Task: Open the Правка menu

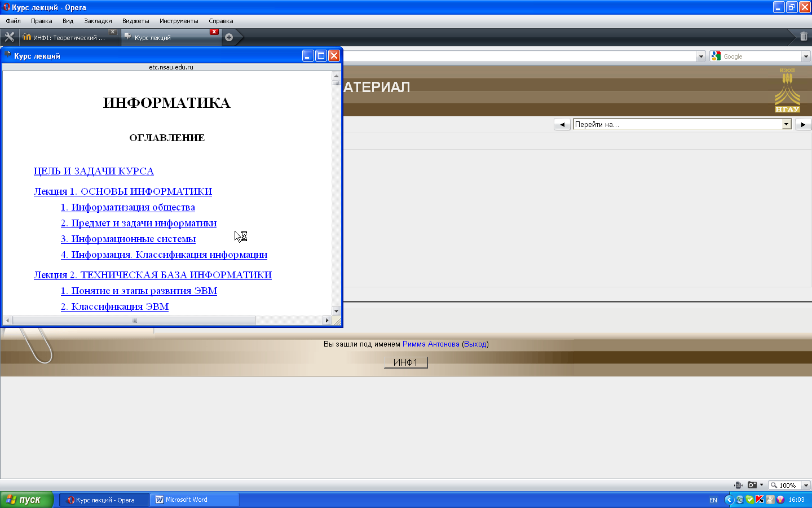Action: [x=42, y=21]
